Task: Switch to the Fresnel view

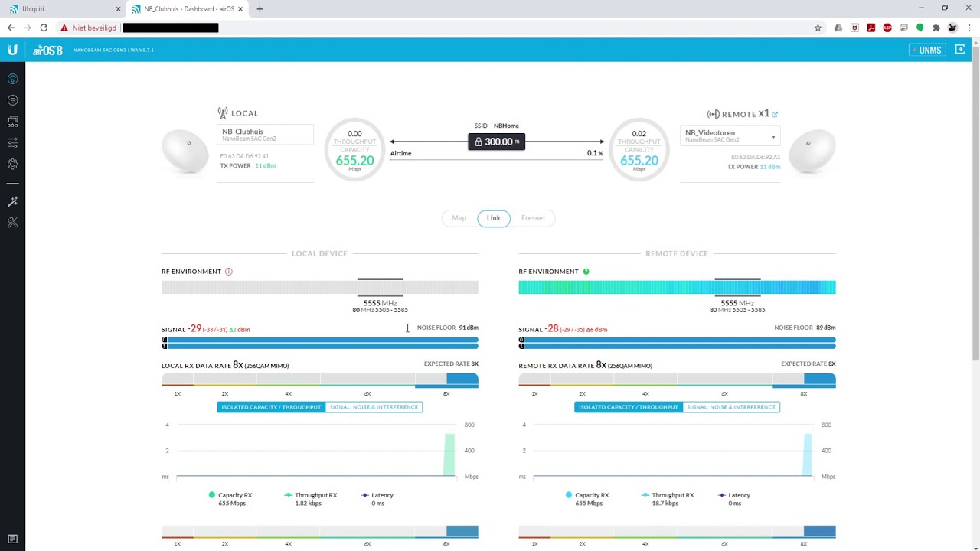Action: point(533,218)
